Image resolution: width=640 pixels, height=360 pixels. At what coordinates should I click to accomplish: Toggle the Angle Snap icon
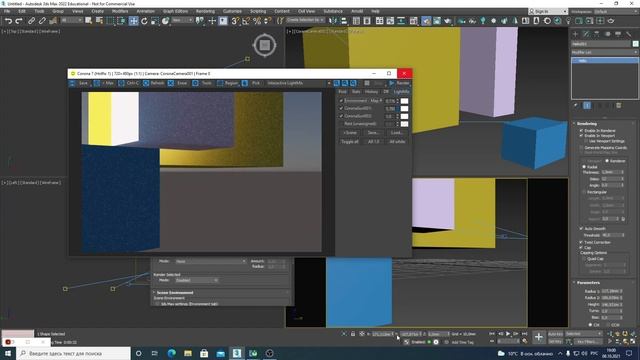246,21
